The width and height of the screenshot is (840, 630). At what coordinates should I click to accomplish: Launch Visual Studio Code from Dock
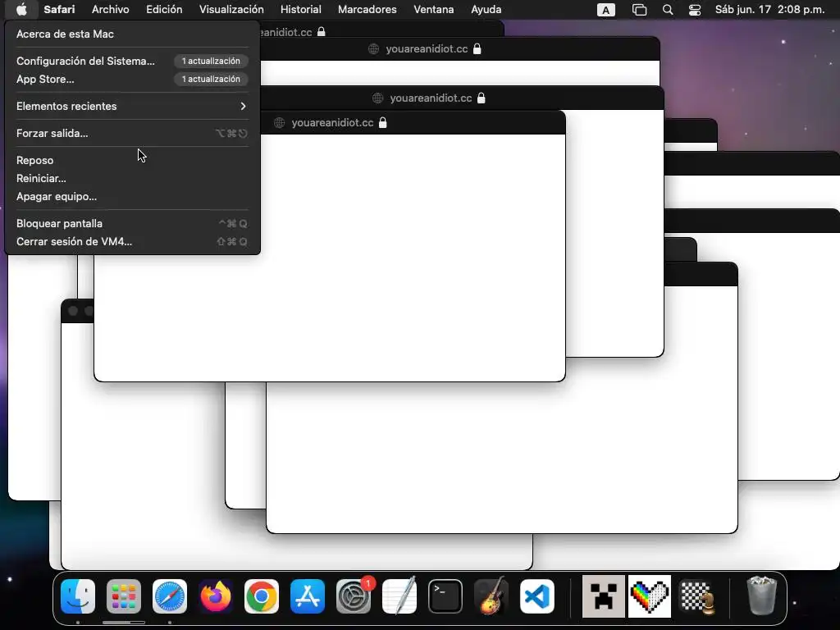[x=537, y=596]
